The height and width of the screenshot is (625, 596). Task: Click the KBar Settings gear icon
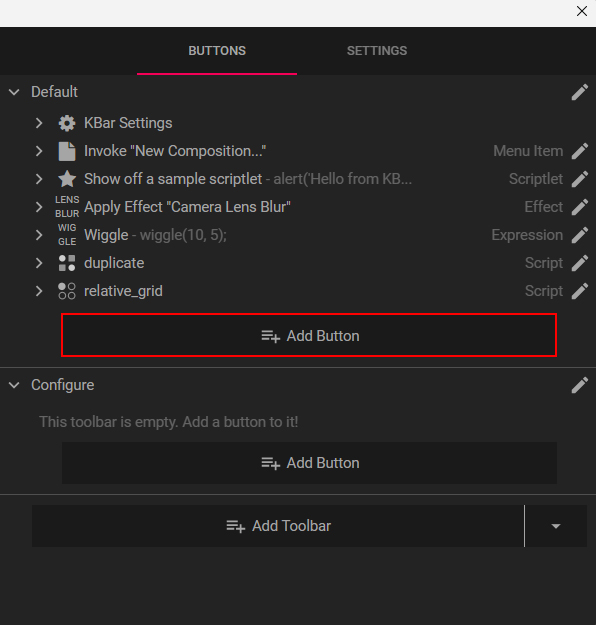click(67, 123)
